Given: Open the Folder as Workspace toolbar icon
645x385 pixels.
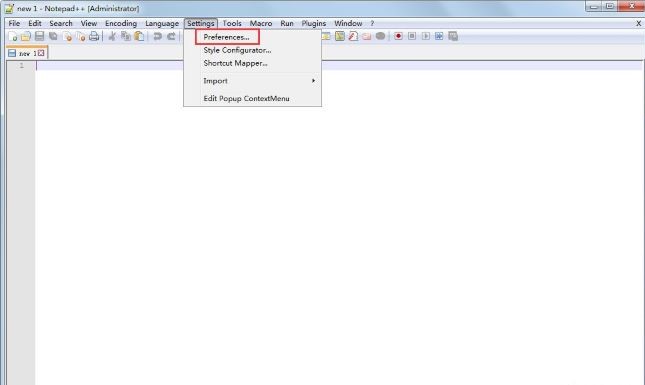Looking at the screenshot, I should (x=367, y=36).
